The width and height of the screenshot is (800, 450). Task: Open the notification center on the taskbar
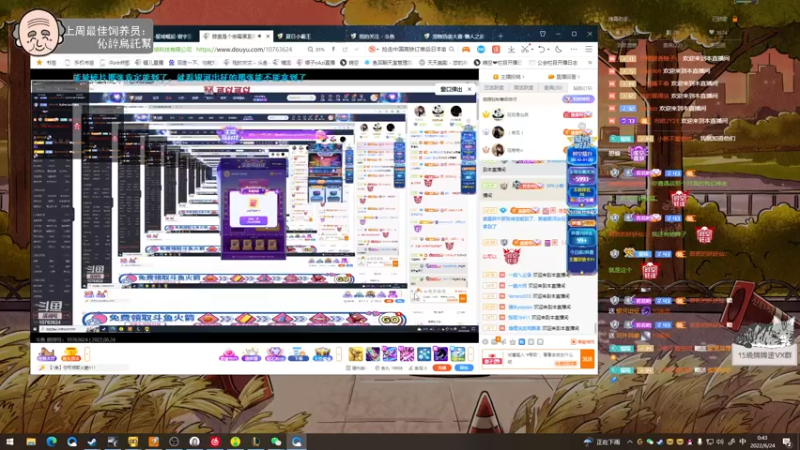[787, 442]
